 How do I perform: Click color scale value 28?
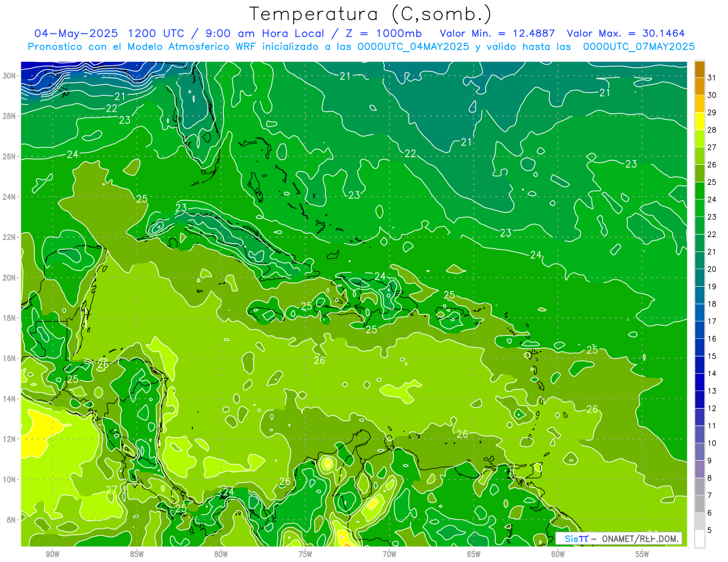pyautogui.click(x=712, y=130)
